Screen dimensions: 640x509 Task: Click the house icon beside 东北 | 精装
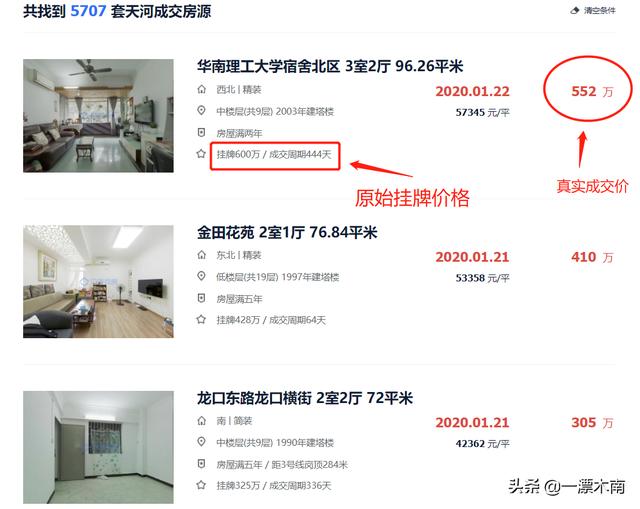coord(201,255)
